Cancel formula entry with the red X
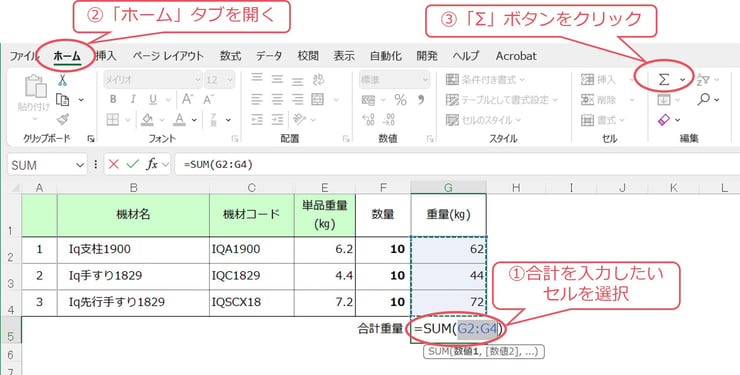 point(113,164)
